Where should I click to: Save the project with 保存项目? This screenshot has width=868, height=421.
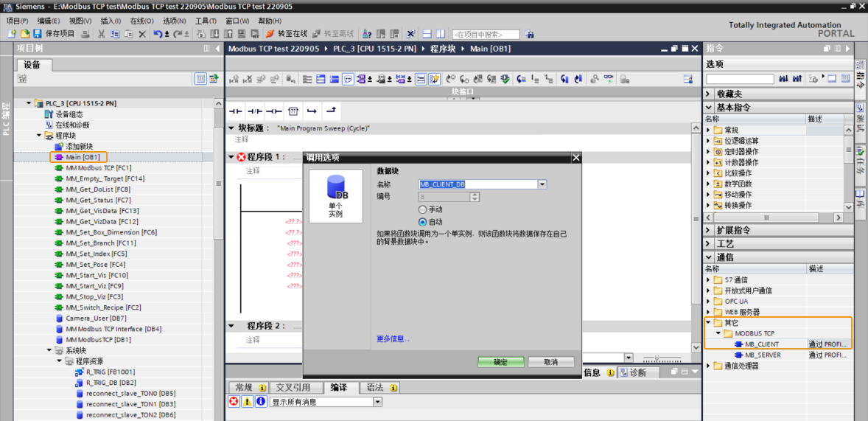point(55,34)
